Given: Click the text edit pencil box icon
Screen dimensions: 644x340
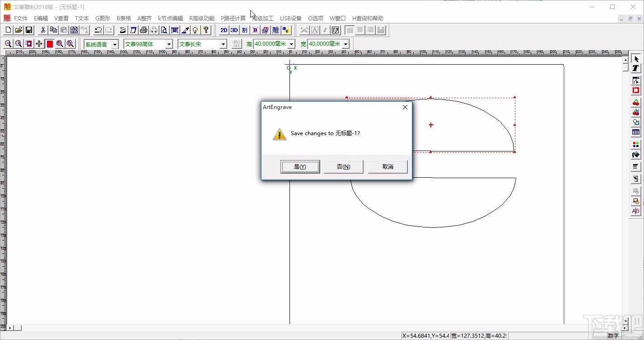Looking at the screenshot, I should click(336, 30).
